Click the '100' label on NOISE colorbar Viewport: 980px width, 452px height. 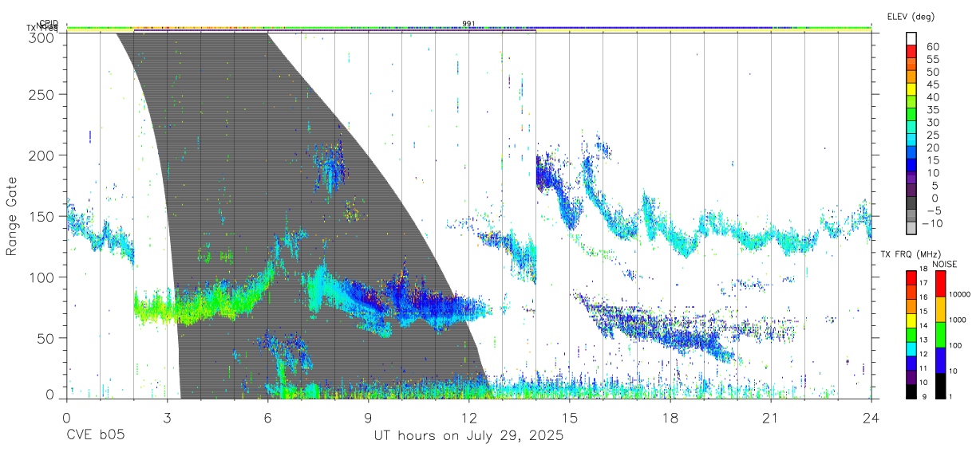pos(955,345)
